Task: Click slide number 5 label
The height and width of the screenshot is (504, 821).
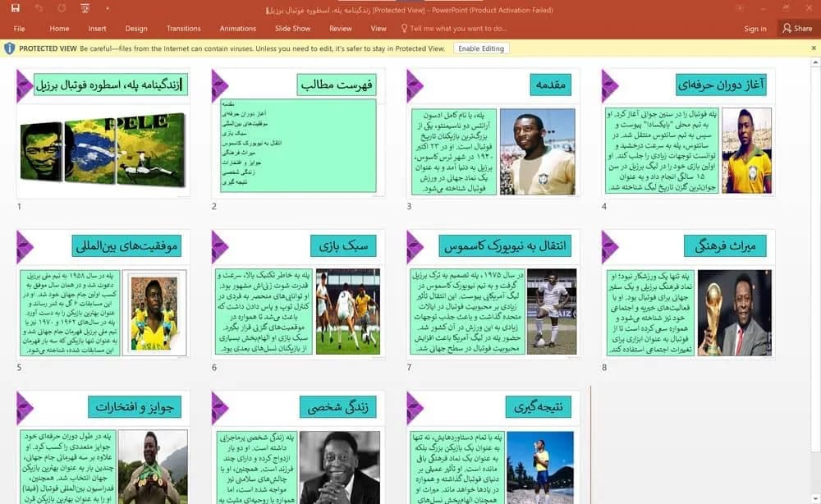Action: tap(20, 368)
